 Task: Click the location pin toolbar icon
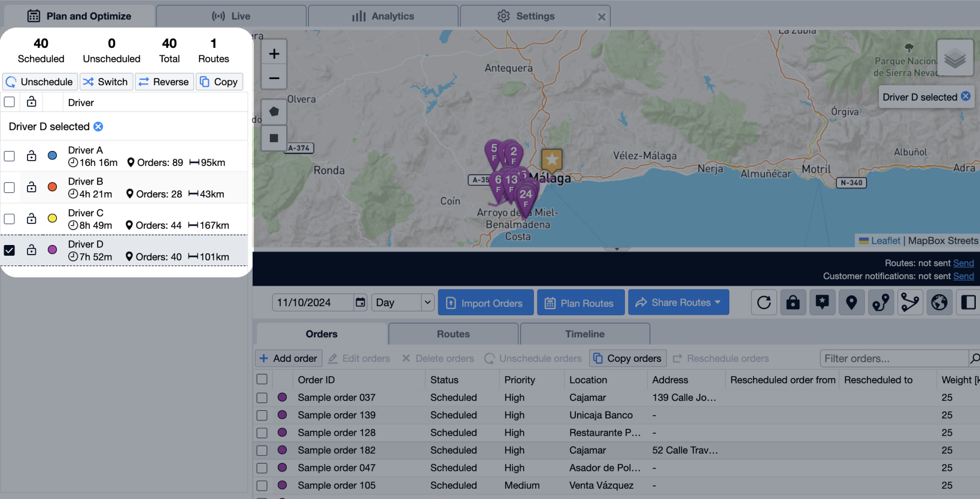click(x=851, y=303)
